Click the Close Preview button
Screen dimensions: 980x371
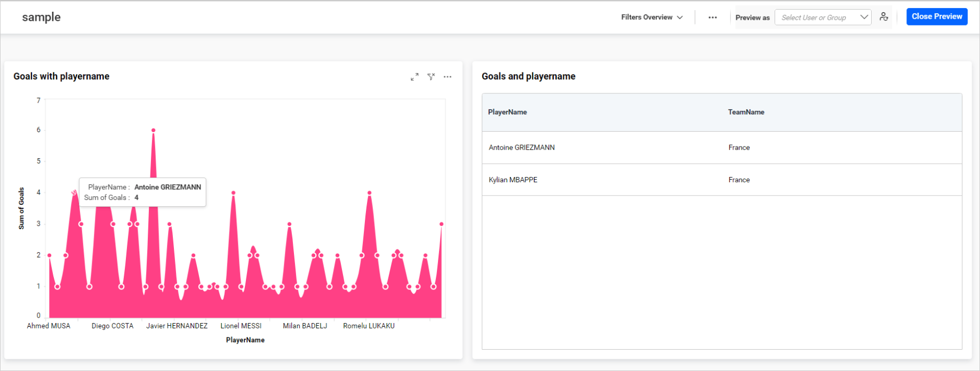coord(937,17)
